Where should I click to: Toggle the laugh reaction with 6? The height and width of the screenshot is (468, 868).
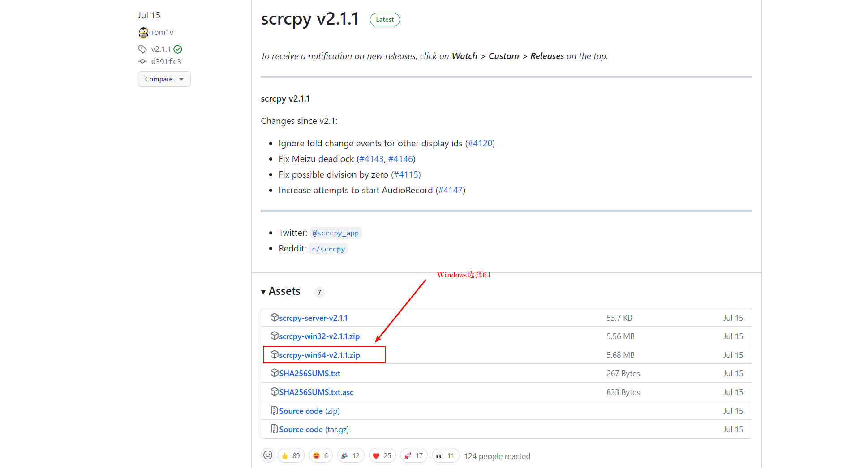click(x=321, y=455)
